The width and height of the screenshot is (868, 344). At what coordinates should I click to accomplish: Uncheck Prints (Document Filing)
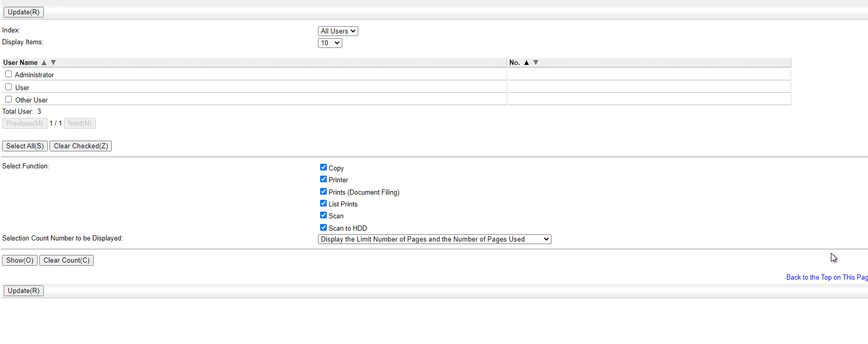[323, 192]
